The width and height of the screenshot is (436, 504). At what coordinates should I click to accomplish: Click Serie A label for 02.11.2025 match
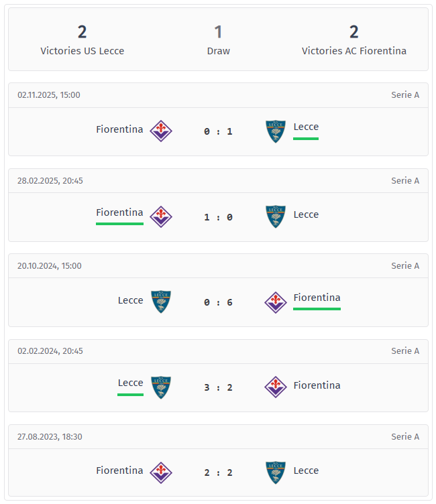[x=405, y=95]
